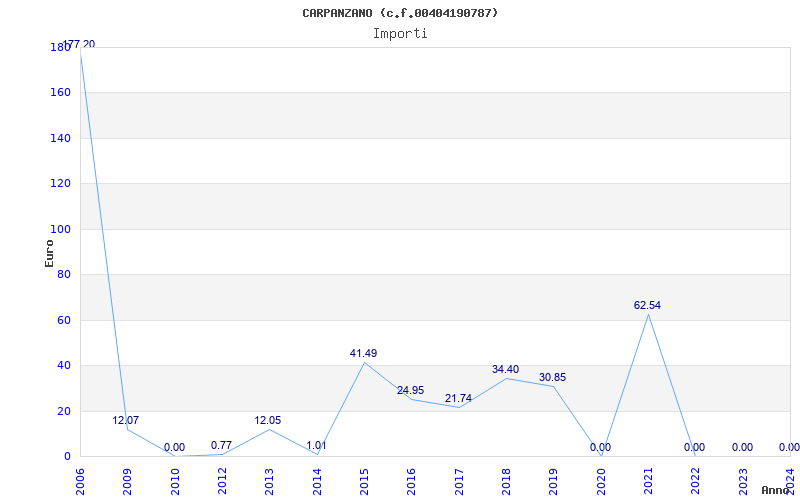Screen dimensions: 800x500
Task: Click the Anno axis label
Action: [776, 490]
